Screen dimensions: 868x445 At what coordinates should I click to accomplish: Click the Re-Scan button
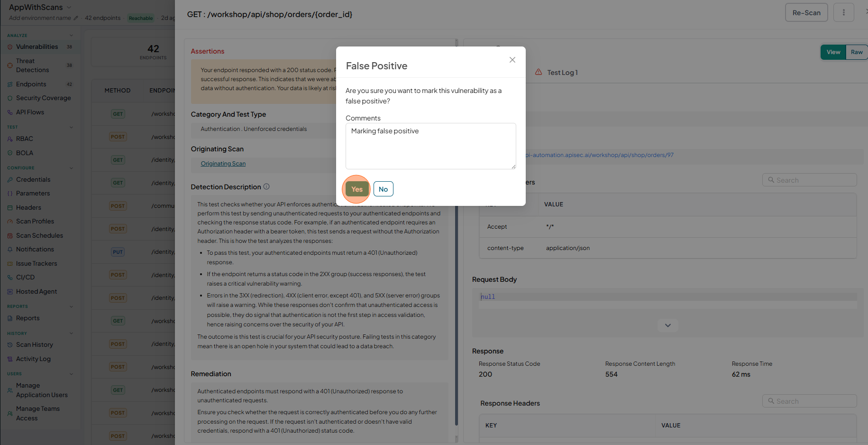[x=806, y=13]
